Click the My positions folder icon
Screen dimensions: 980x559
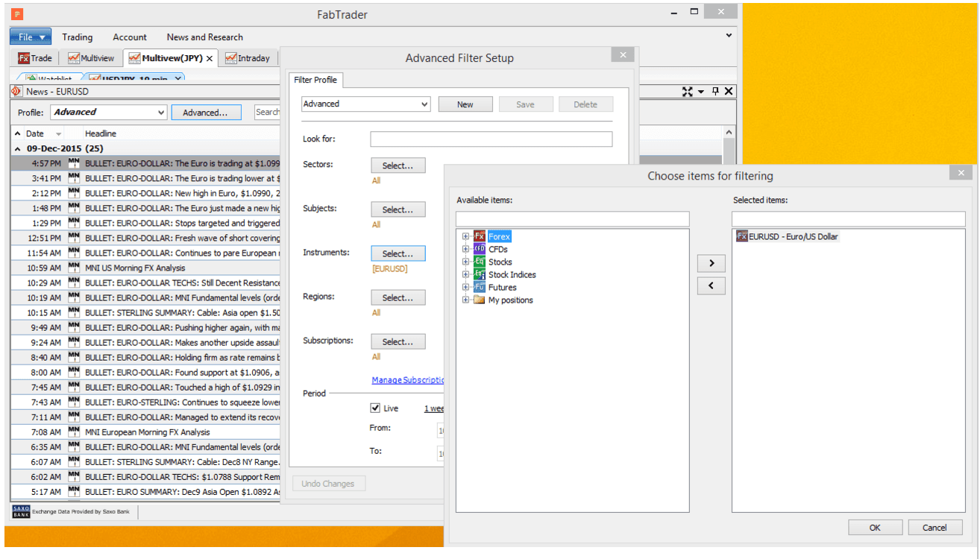480,300
